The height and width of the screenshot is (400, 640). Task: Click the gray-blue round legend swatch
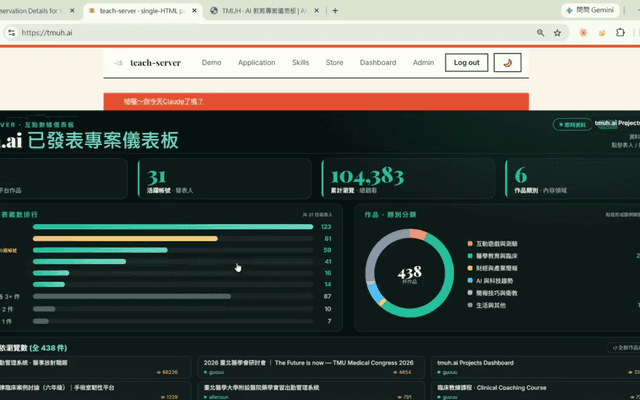coord(470,305)
